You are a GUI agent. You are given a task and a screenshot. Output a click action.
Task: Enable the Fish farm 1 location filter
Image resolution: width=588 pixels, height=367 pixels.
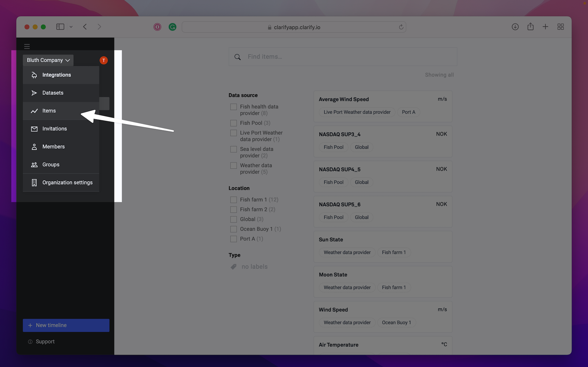(x=234, y=200)
